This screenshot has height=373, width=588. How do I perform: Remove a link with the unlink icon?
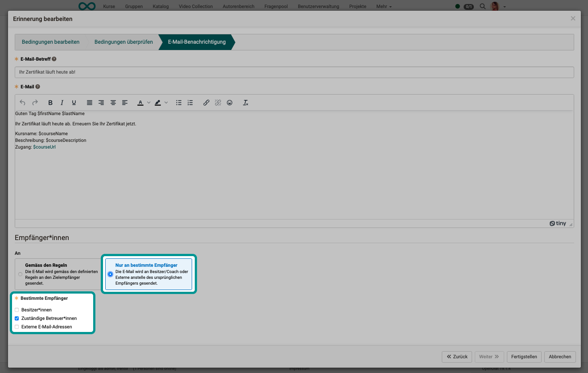218,103
